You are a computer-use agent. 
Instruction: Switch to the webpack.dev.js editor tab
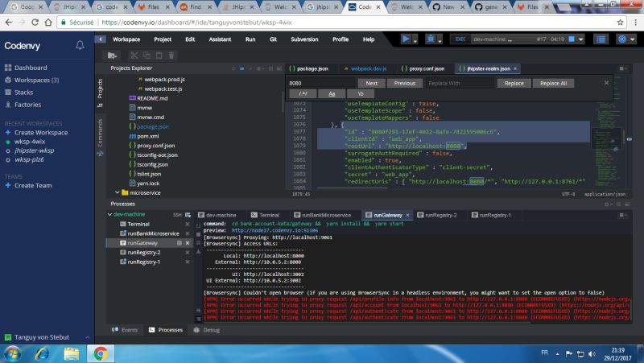point(365,68)
